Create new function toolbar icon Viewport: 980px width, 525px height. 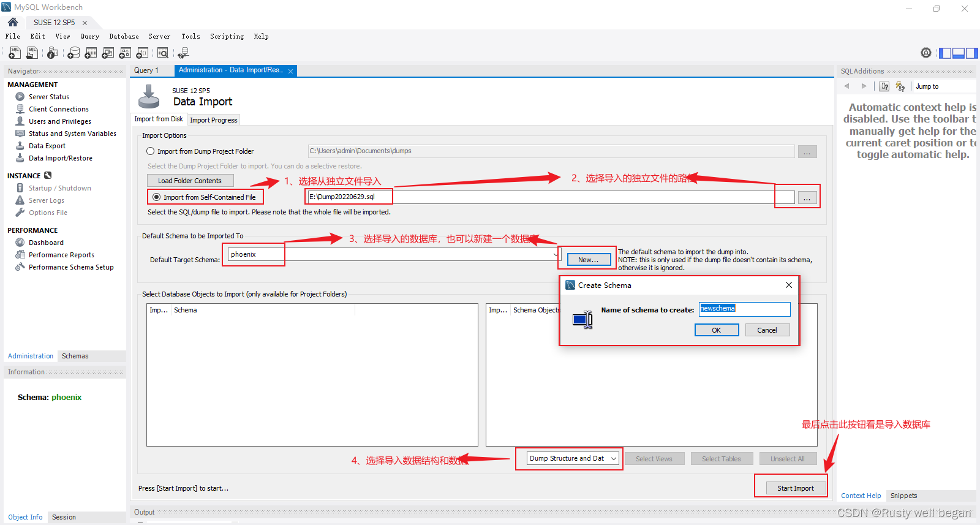tap(142, 53)
